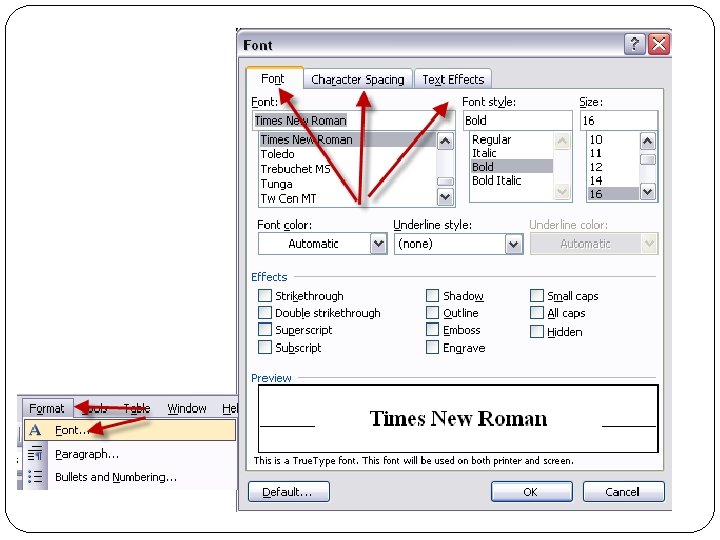The width and height of the screenshot is (720, 540).
Task: Select the Font tab
Action: [273, 79]
